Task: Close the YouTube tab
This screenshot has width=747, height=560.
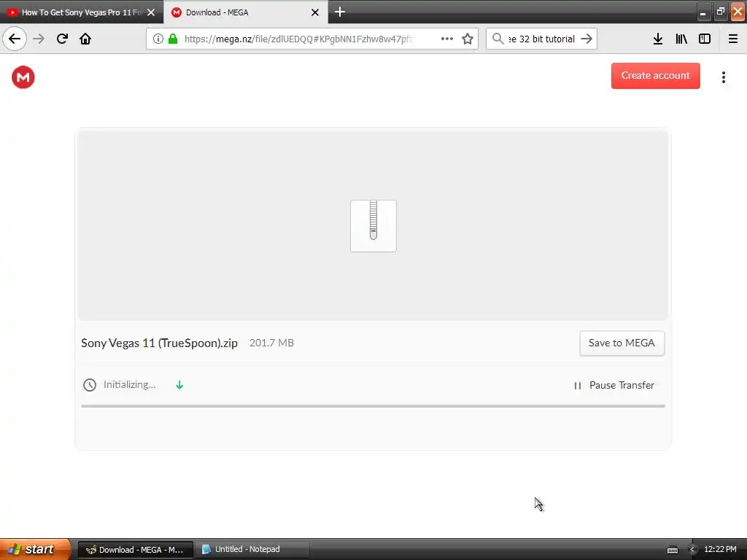Action: tap(151, 12)
